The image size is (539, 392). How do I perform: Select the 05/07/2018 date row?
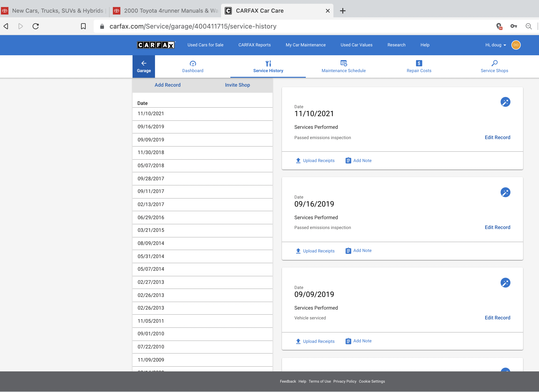click(203, 166)
